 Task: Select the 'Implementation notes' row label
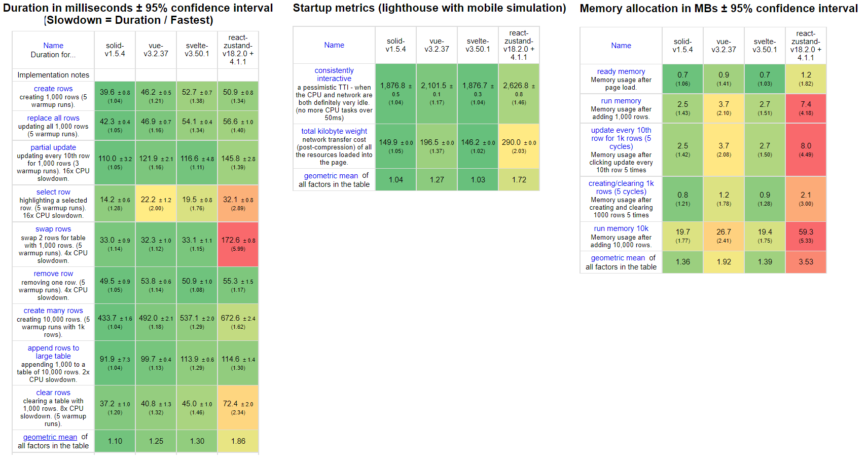(x=53, y=75)
